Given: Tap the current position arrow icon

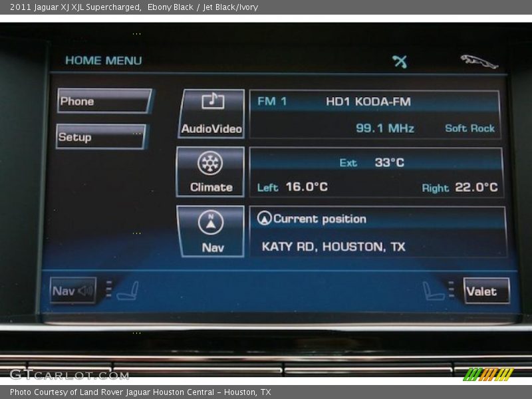Looking at the screenshot, I should point(264,218).
